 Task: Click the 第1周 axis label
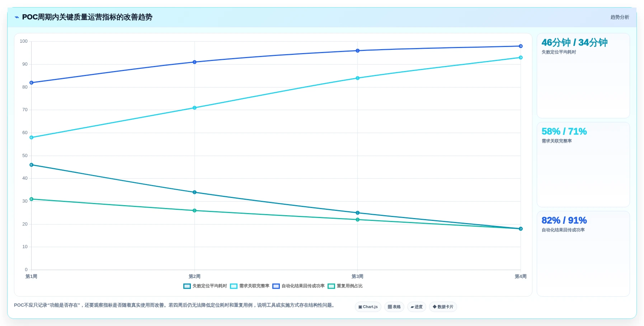[31, 277]
